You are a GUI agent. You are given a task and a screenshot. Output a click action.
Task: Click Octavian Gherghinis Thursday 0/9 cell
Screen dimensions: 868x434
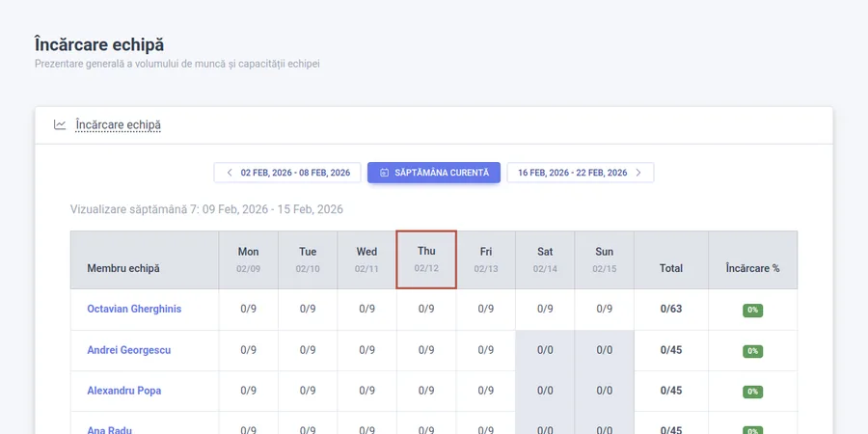pos(426,309)
